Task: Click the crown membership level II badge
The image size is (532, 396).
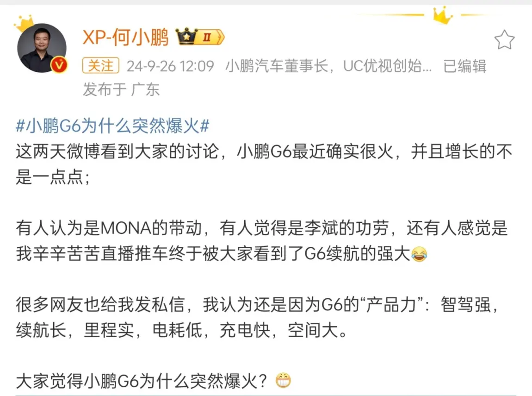Action: coord(199,37)
